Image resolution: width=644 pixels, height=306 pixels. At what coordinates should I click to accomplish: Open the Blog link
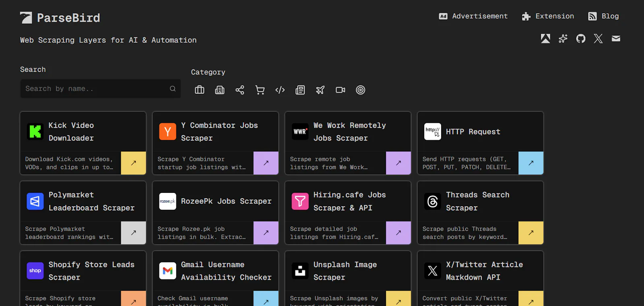[x=603, y=16]
